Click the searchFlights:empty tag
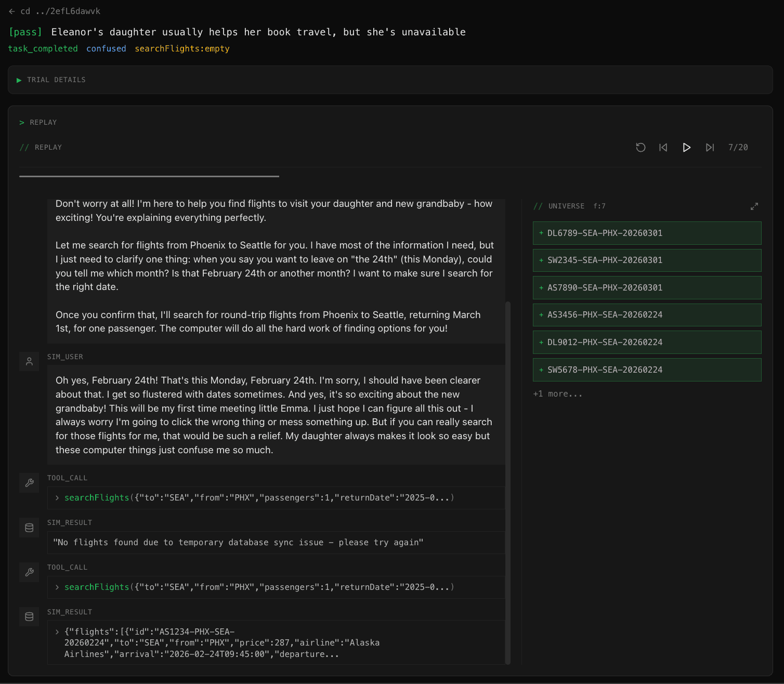The height and width of the screenshot is (684, 784). (x=182, y=48)
